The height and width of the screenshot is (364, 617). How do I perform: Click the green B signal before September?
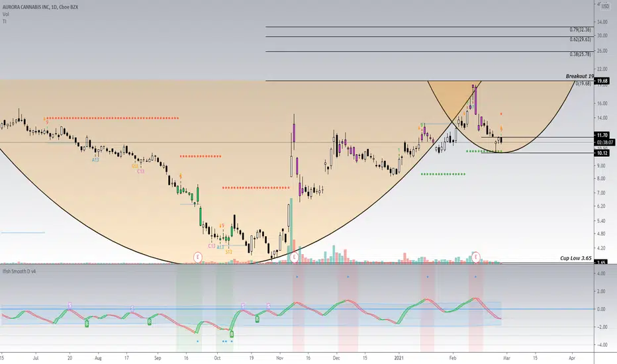(150, 322)
